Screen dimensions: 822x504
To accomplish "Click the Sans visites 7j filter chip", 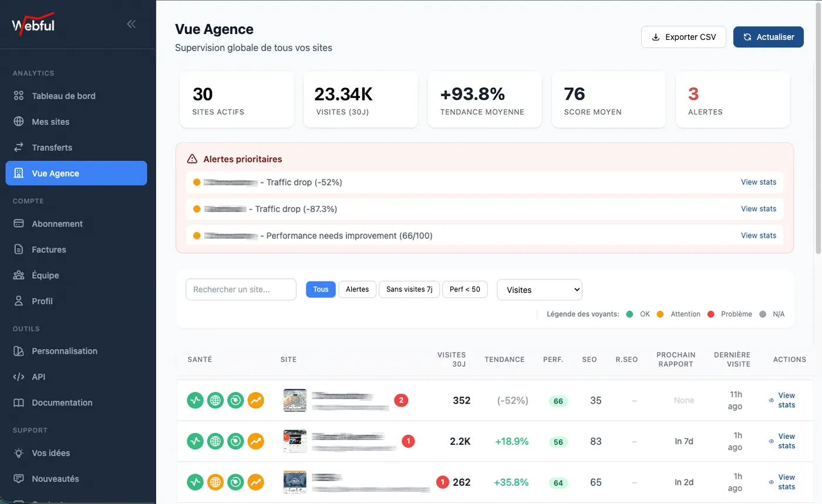I will pyautogui.click(x=409, y=289).
